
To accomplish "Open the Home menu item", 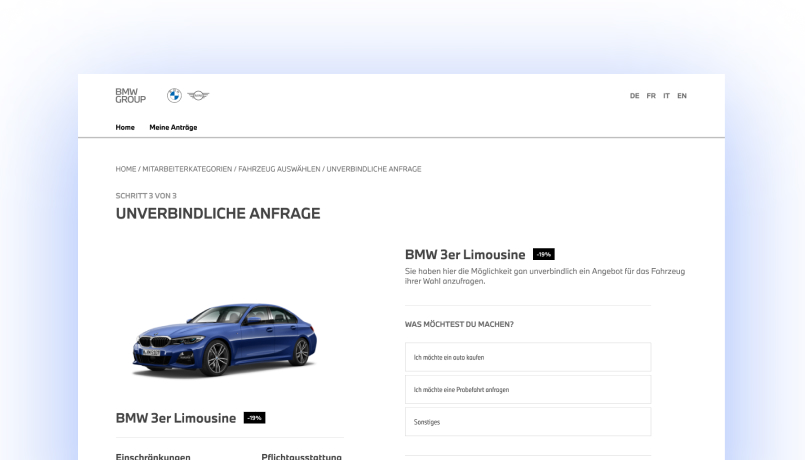I will pos(125,127).
